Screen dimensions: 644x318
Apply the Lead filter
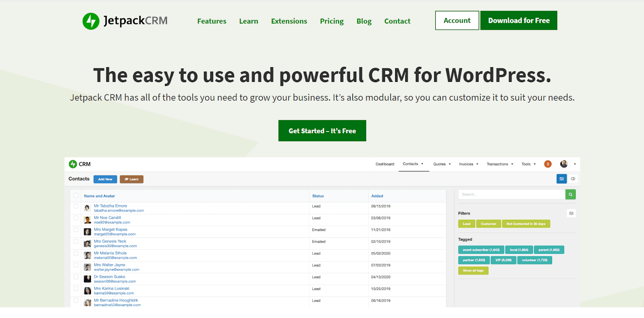[467, 224]
